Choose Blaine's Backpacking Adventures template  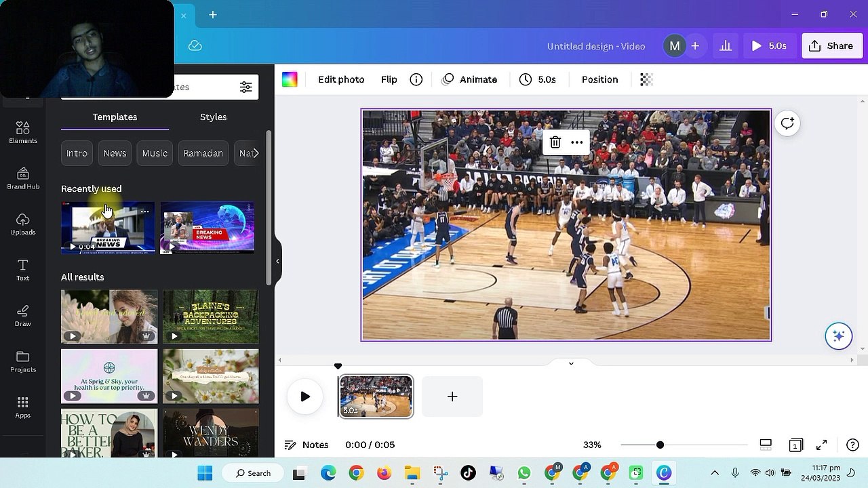pos(210,317)
